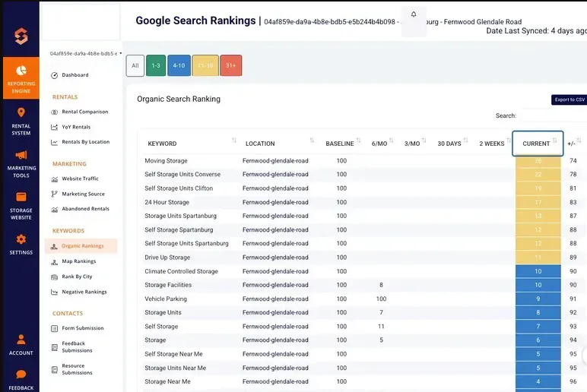
Task: Click the Rentals By Location icon
Action: click(x=54, y=142)
